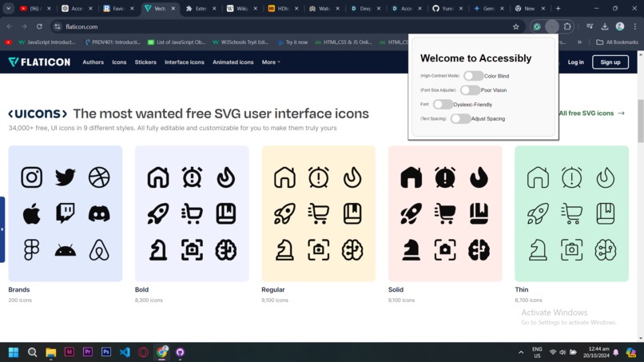The height and width of the screenshot is (362, 644).
Task: Select the Figma brand icon
Action: tap(32, 250)
